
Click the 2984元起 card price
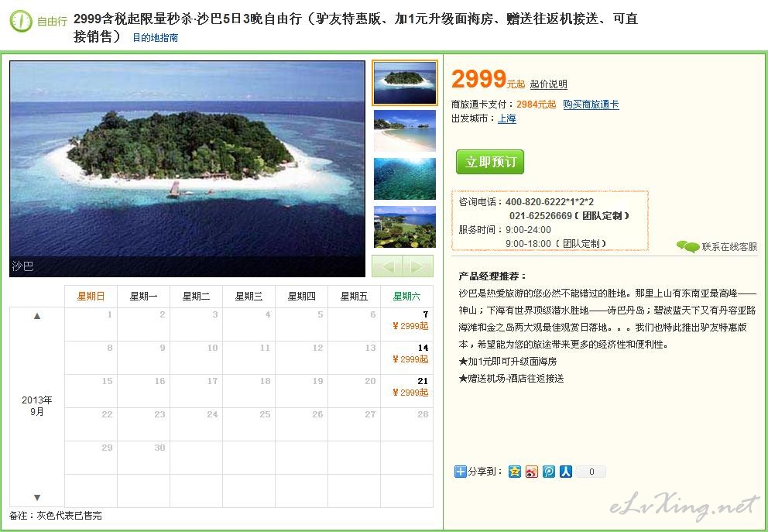(x=537, y=105)
